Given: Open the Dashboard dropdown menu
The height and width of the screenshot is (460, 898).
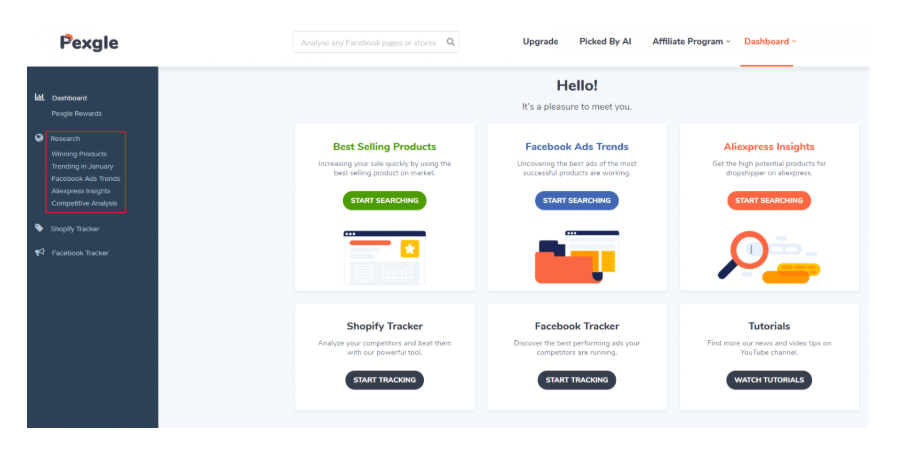Looking at the screenshot, I should (x=769, y=42).
